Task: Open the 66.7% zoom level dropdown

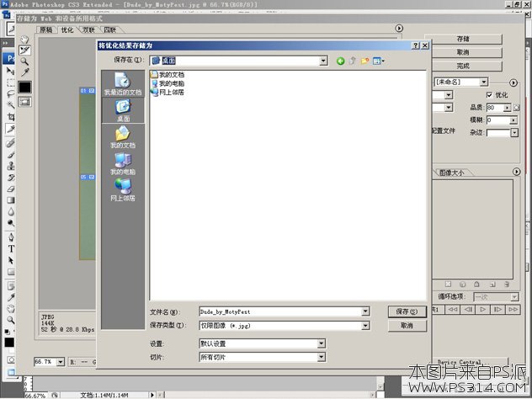Action: point(61,362)
